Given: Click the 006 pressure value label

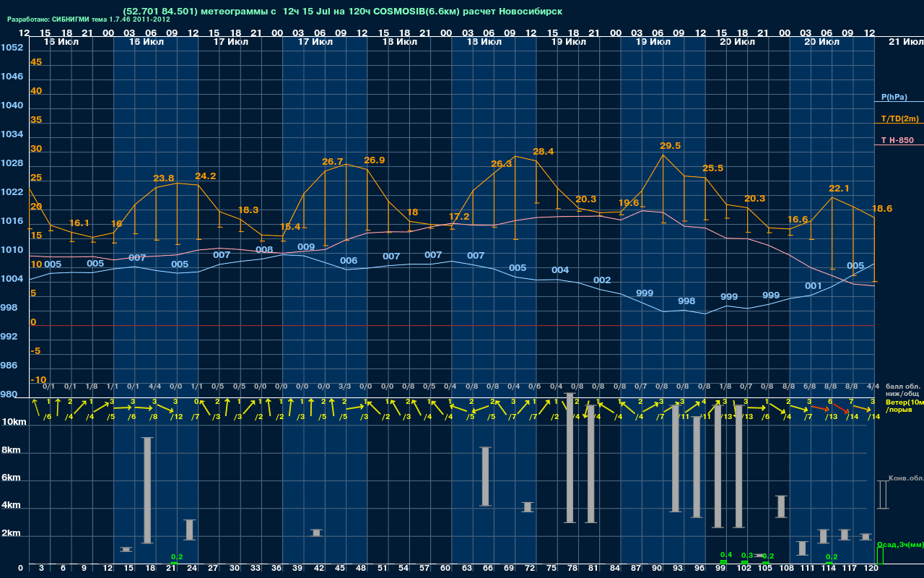Looking at the screenshot, I should (349, 261).
